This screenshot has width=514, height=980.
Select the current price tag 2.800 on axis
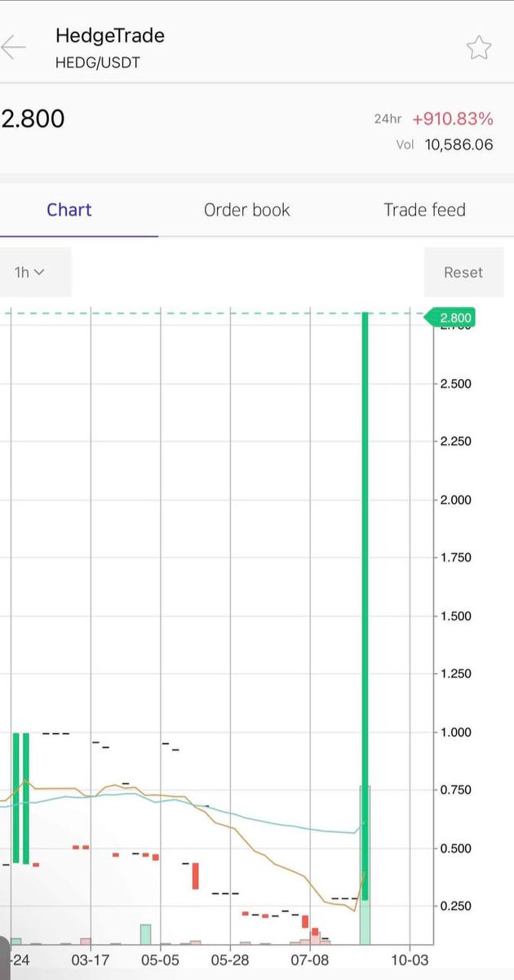[x=449, y=318]
